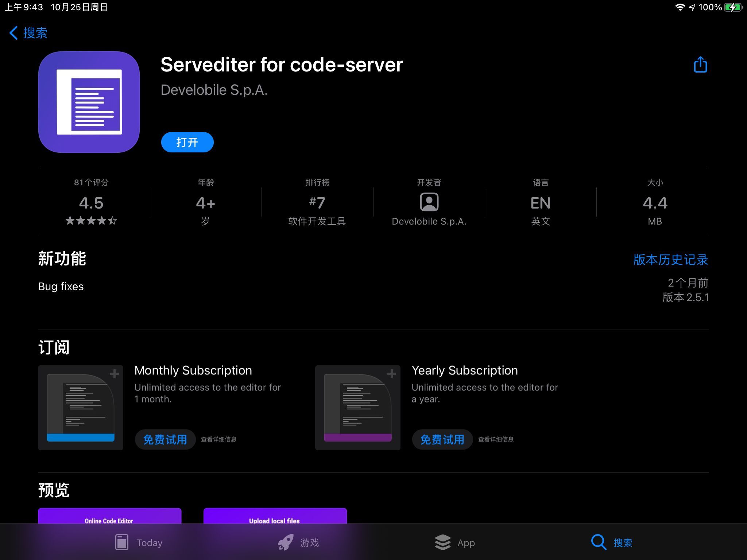Tap the back chevron beside 搜索
Image resolution: width=747 pixels, height=560 pixels.
click(13, 33)
